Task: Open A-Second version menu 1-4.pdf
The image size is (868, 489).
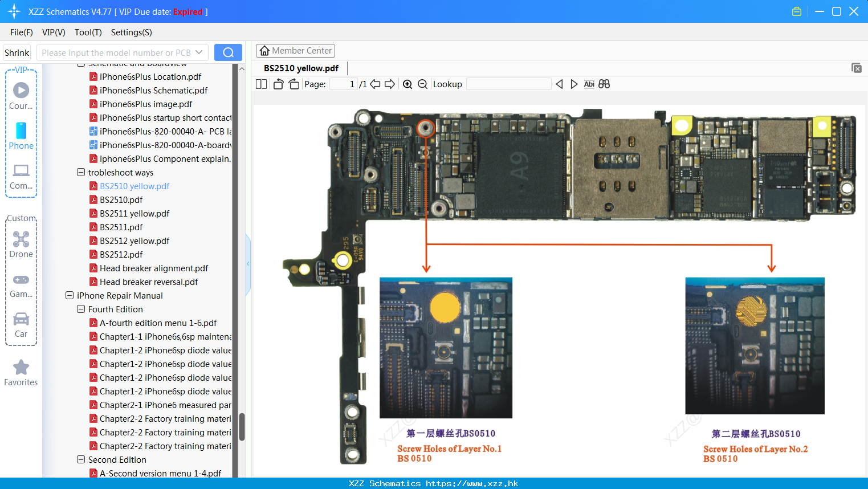Action: tap(160, 473)
